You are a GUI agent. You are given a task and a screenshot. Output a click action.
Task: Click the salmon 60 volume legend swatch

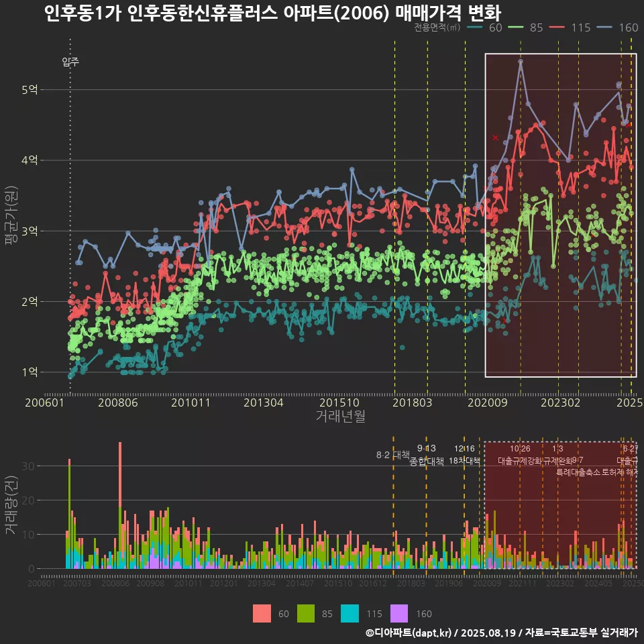click(x=262, y=614)
